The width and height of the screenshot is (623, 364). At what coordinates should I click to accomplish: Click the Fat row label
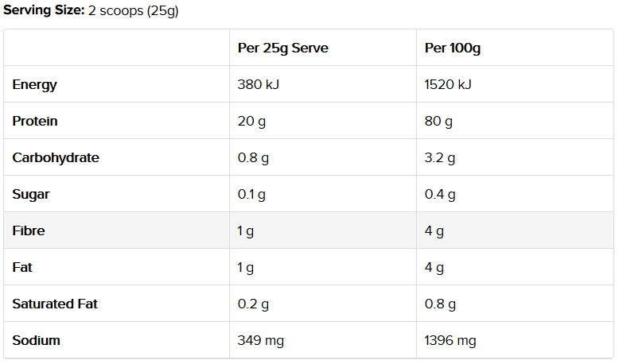point(22,267)
